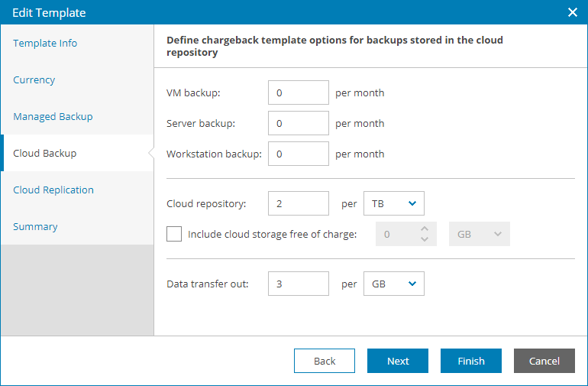Increase free cloud storage with up arrow
Image resolution: width=588 pixels, height=386 pixels.
click(x=425, y=229)
